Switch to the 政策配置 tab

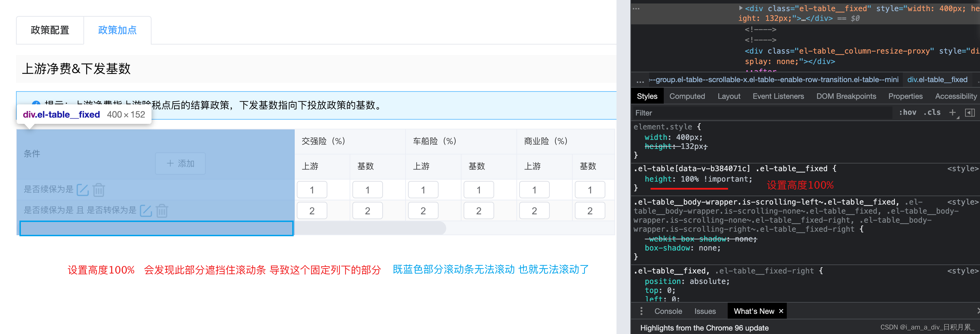(50, 30)
